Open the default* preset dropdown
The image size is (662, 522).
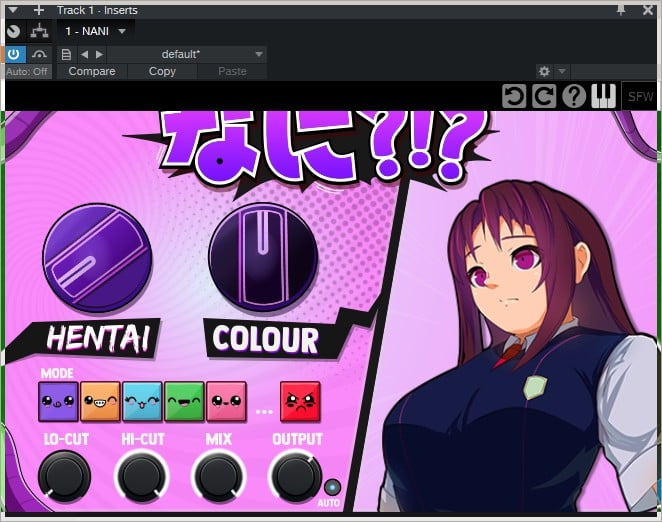pos(187,54)
